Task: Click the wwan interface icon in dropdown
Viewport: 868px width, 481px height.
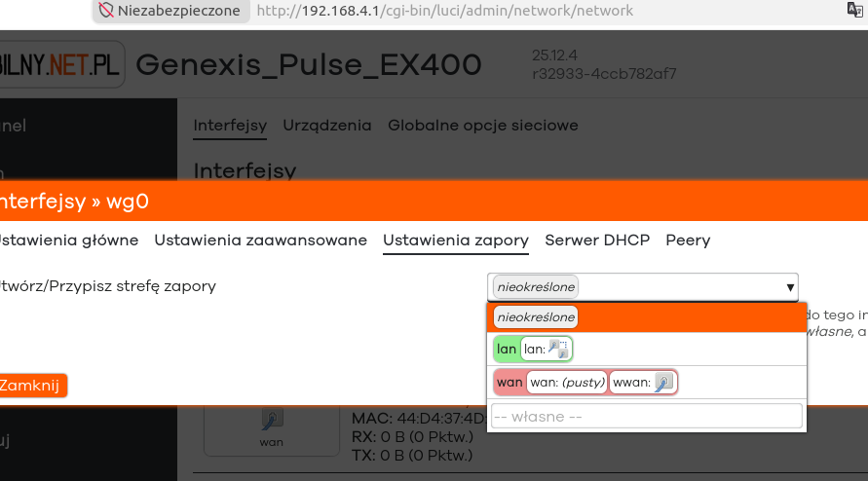Action: [663, 382]
